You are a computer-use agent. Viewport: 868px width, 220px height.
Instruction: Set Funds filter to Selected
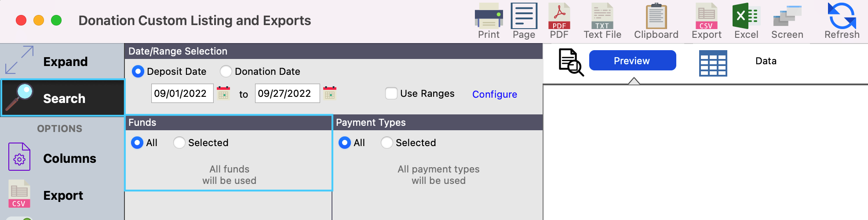[179, 143]
